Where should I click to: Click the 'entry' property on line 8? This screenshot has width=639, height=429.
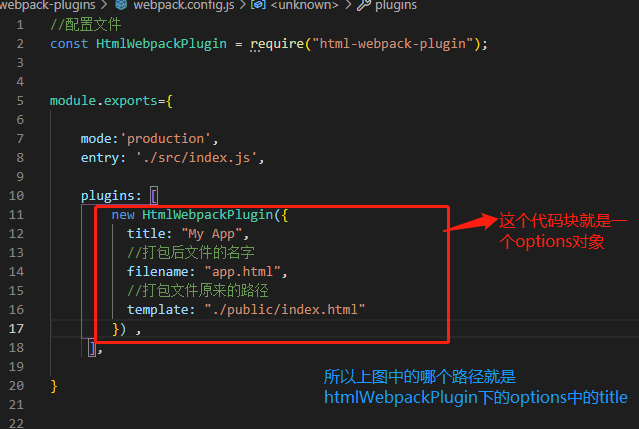99,158
